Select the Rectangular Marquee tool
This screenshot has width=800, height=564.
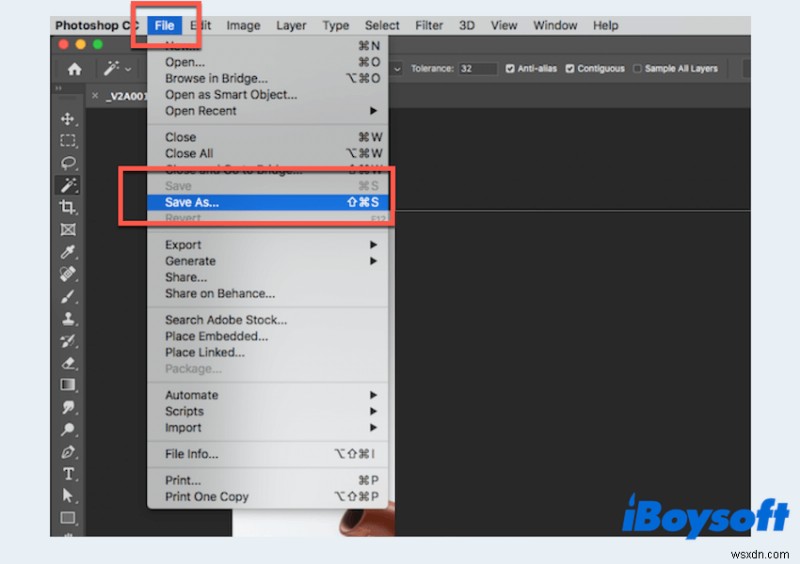click(67, 140)
